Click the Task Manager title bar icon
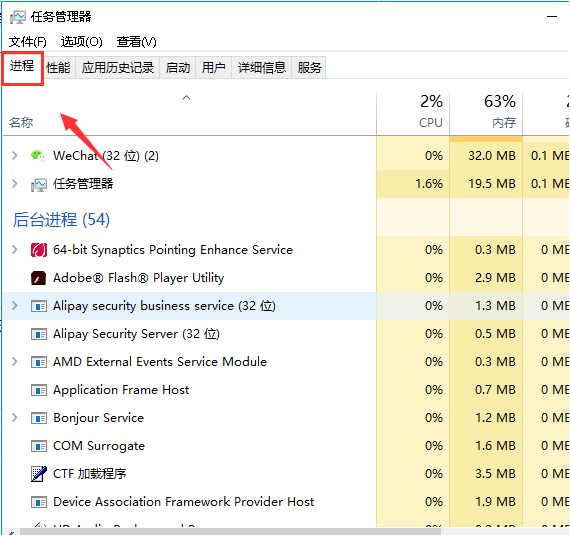The width and height of the screenshot is (571, 535). [17, 17]
